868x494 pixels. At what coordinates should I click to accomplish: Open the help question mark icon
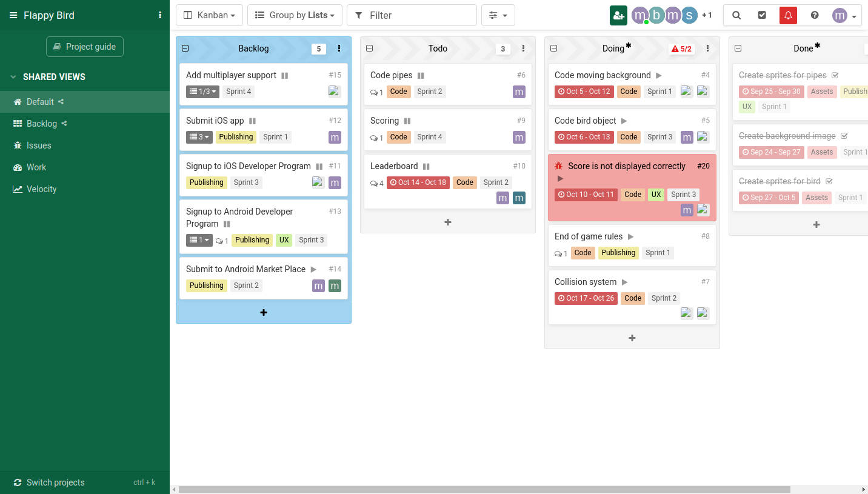(814, 15)
